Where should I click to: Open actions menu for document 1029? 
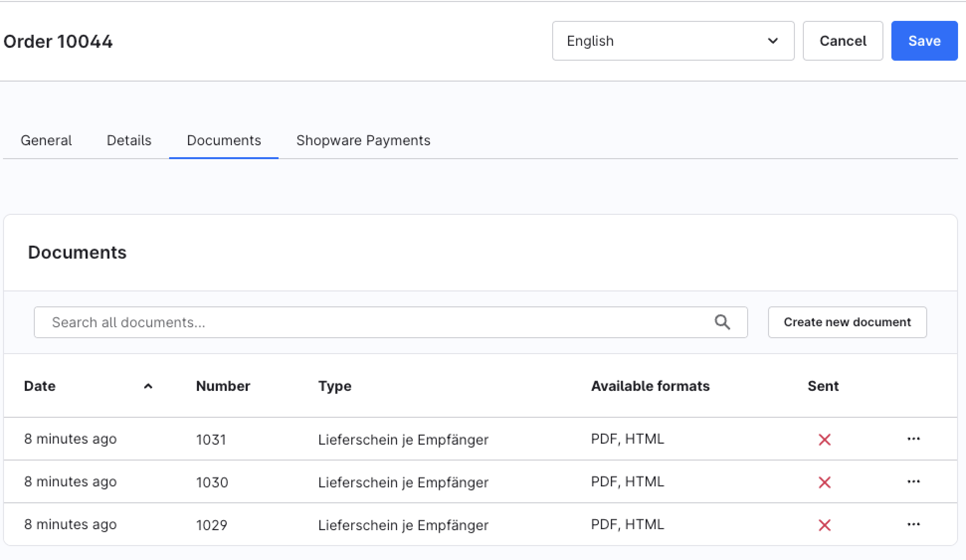(x=913, y=524)
